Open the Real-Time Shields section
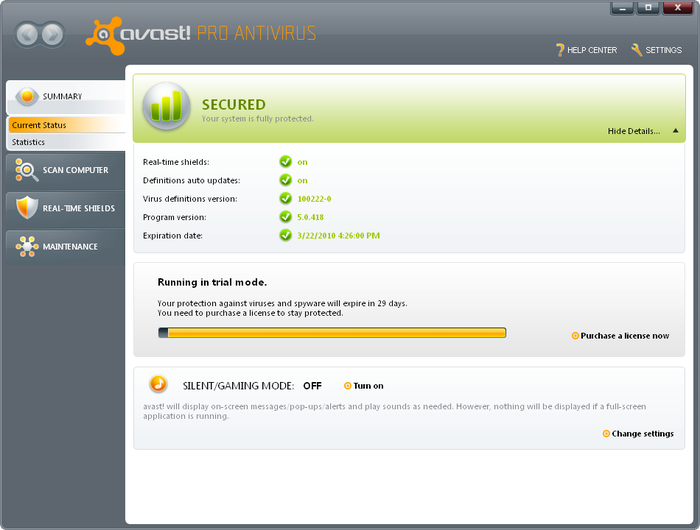Screen dimensions: 700x530 pos(66,209)
